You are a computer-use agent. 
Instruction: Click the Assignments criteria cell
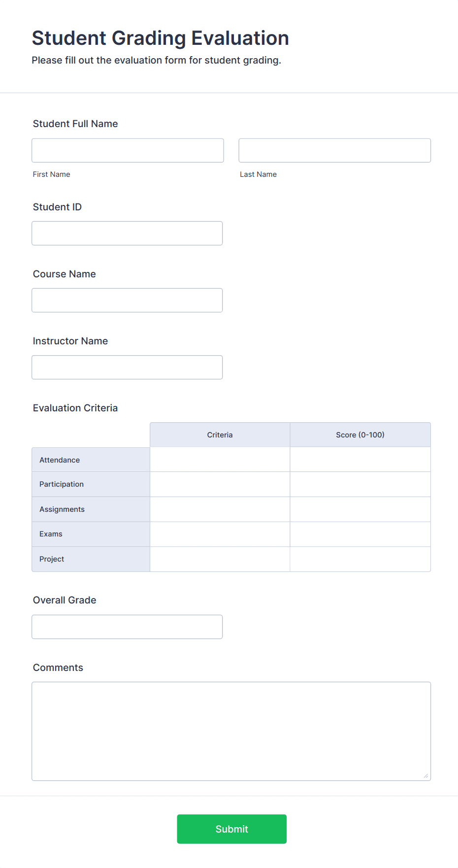(x=220, y=509)
